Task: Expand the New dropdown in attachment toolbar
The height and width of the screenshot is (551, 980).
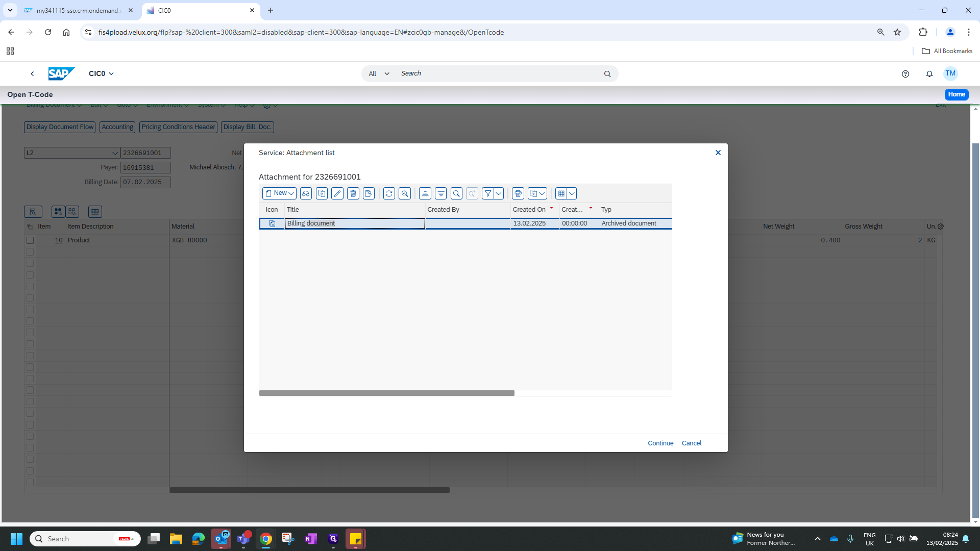Action: coord(291,193)
